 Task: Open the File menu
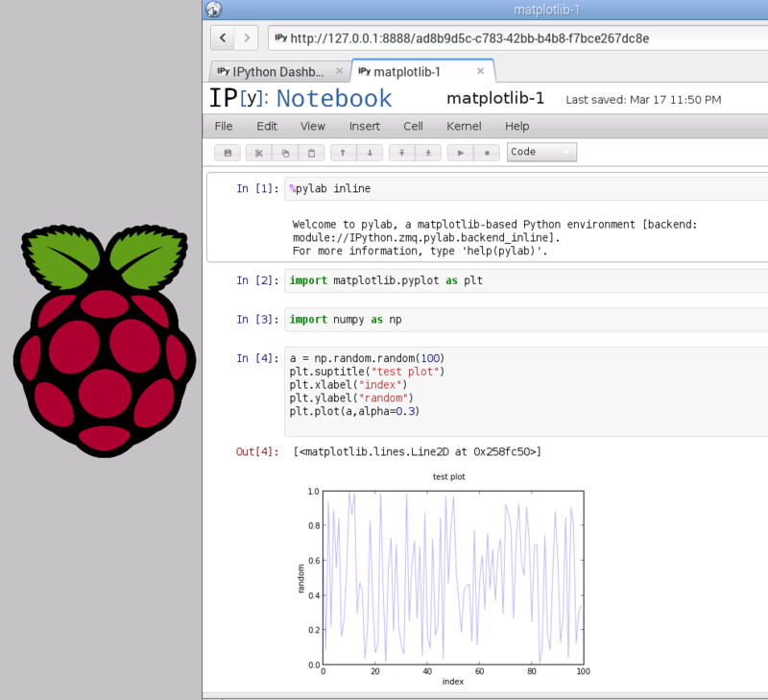[x=224, y=127]
